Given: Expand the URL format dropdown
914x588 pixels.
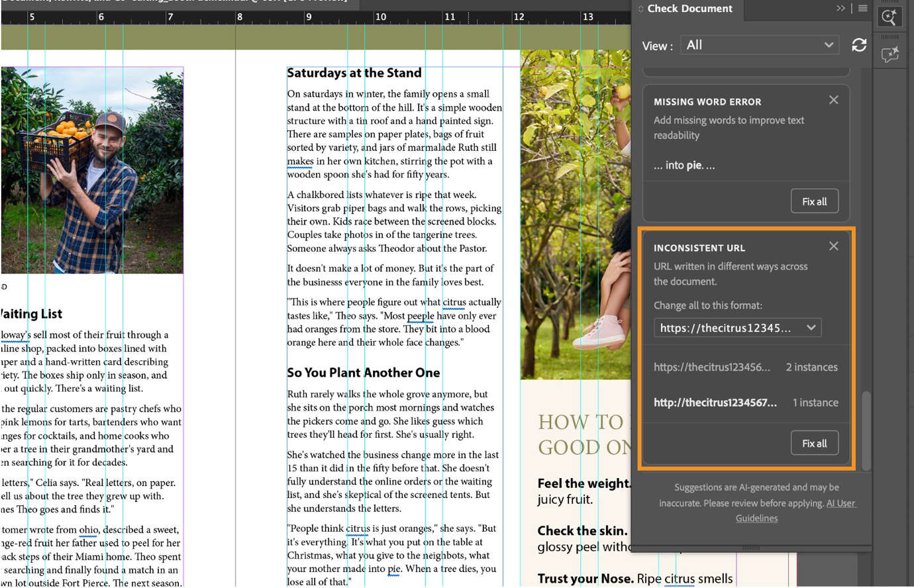Looking at the screenshot, I should (x=737, y=328).
